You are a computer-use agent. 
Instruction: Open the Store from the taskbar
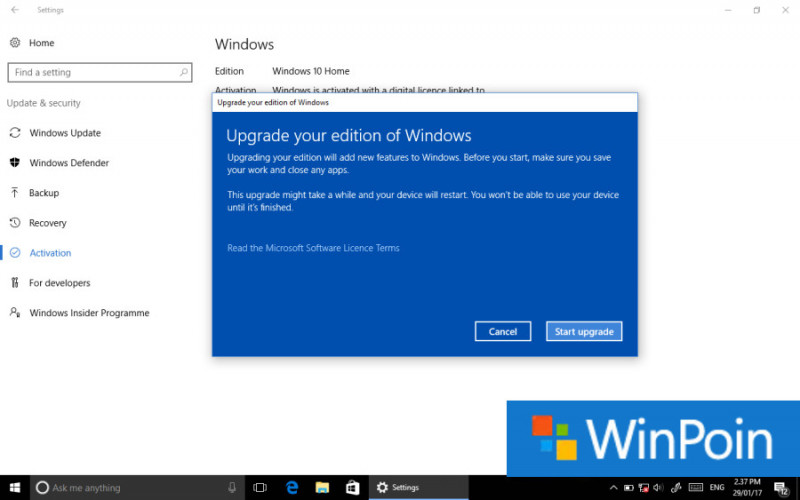click(353, 487)
